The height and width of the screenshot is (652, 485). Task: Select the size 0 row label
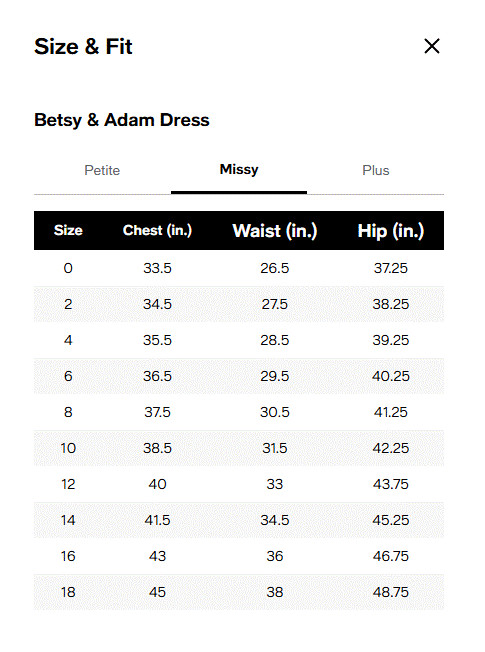pyautogui.click(x=68, y=268)
